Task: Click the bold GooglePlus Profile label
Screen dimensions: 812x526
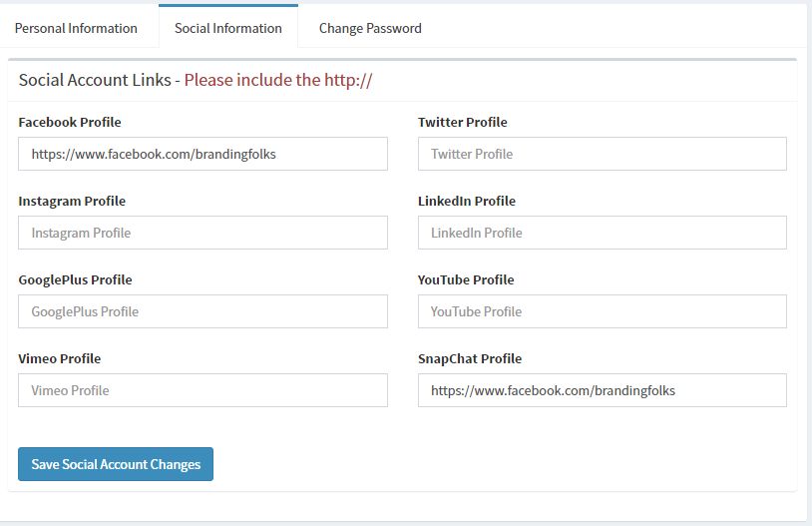Action: coord(75,279)
